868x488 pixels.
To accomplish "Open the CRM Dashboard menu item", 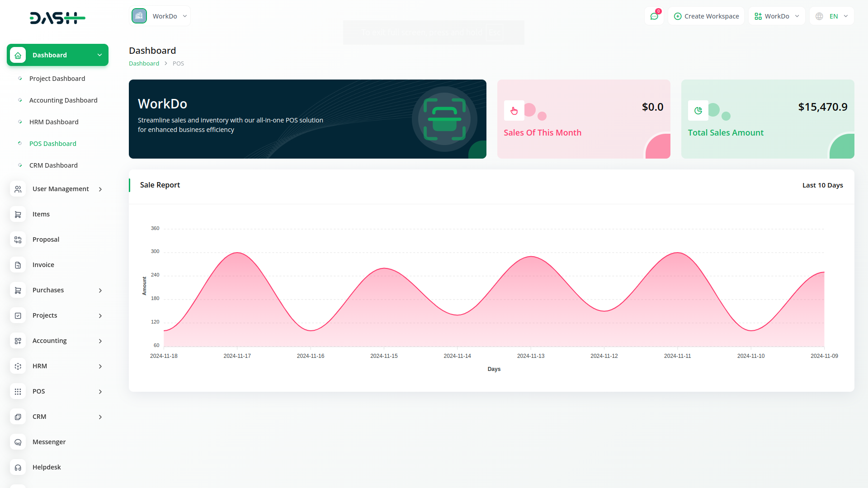I will [53, 165].
